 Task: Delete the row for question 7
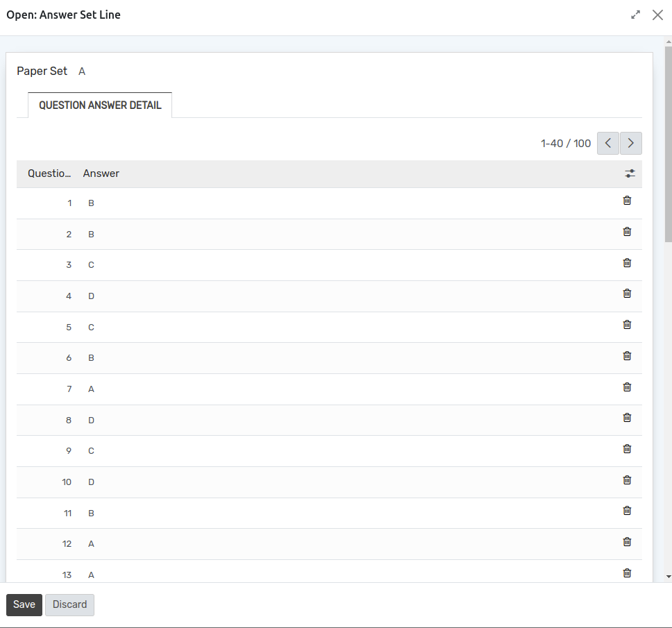pyautogui.click(x=627, y=387)
